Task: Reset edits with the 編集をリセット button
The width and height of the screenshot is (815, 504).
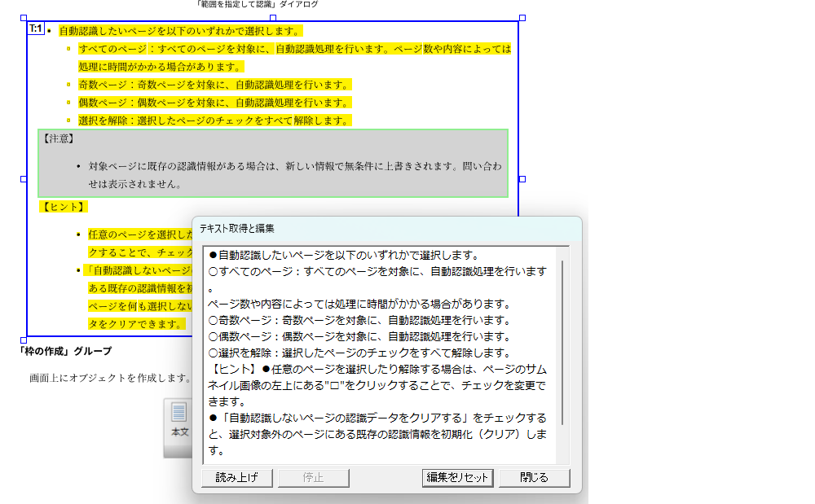Action: tap(458, 478)
